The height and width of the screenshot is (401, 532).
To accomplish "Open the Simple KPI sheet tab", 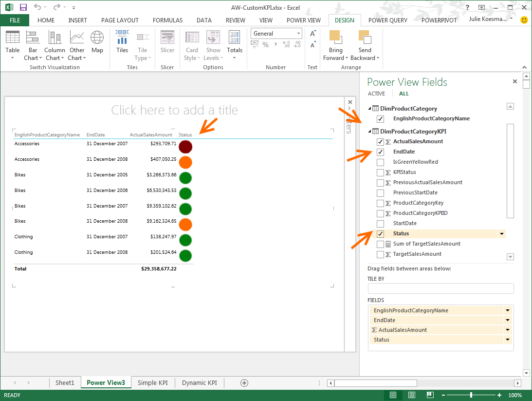I will [153, 382].
